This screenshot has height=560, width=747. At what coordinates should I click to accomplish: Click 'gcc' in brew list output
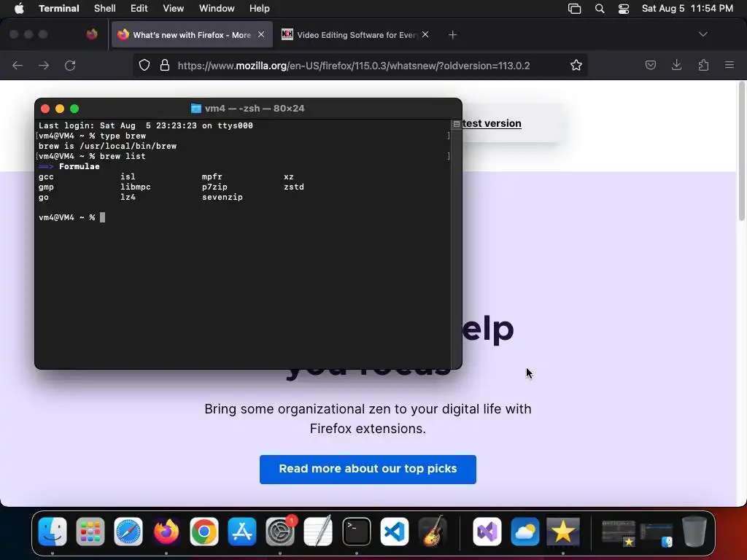click(46, 176)
